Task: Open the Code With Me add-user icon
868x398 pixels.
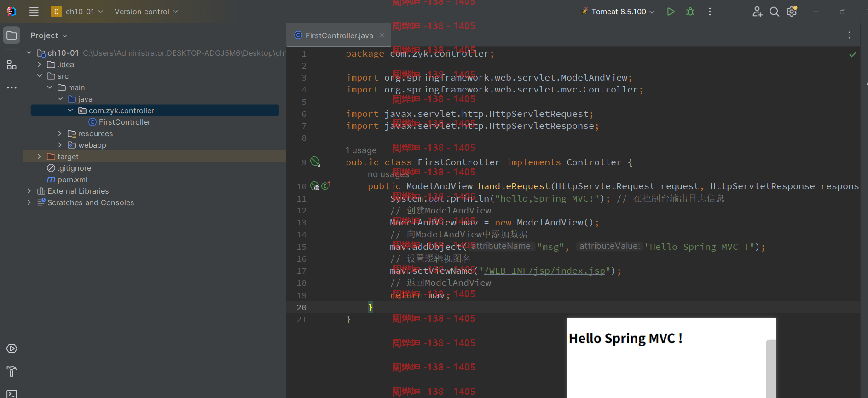Action: tap(757, 12)
